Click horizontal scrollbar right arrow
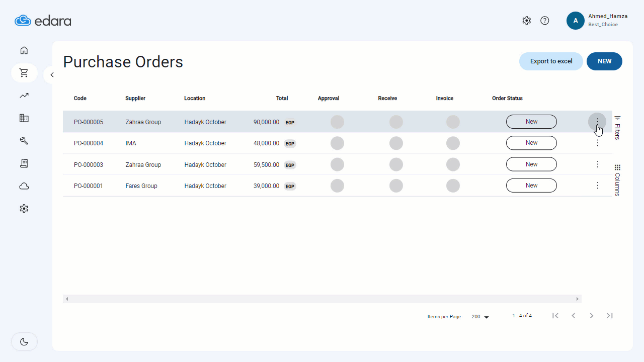The image size is (644, 362). (x=578, y=299)
